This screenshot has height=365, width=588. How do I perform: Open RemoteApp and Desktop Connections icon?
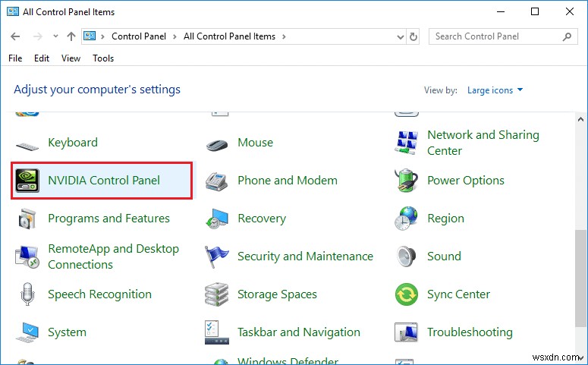pos(27,256)
